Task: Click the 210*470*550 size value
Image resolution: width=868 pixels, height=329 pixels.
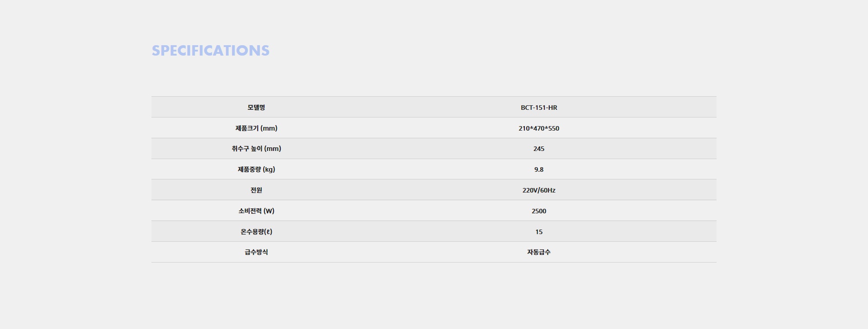Action: pyautogui.click(x=538, y=128)
